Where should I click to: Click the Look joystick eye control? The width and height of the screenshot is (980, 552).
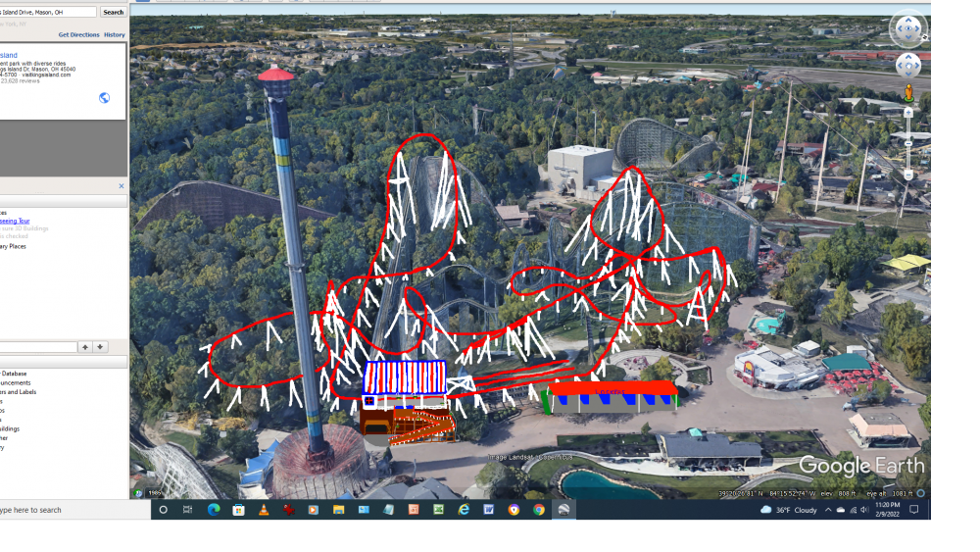tap(908, 28)
